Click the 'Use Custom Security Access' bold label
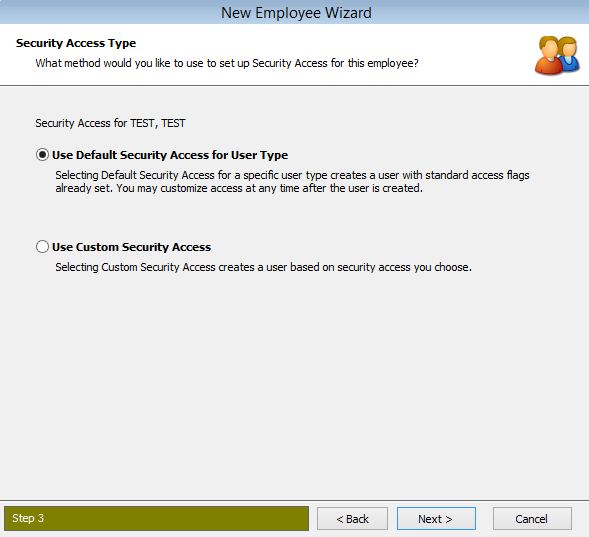This screenshot has height=537, width=589. point(131,247)
